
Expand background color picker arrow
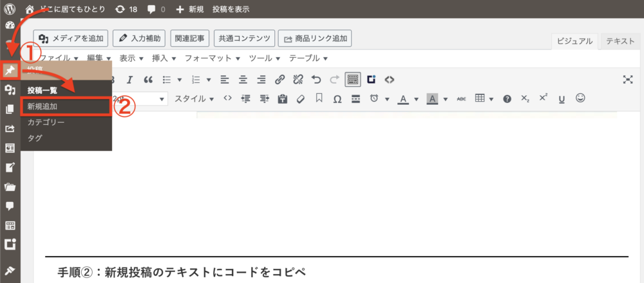pyautogui.click(x=446, y=99)
